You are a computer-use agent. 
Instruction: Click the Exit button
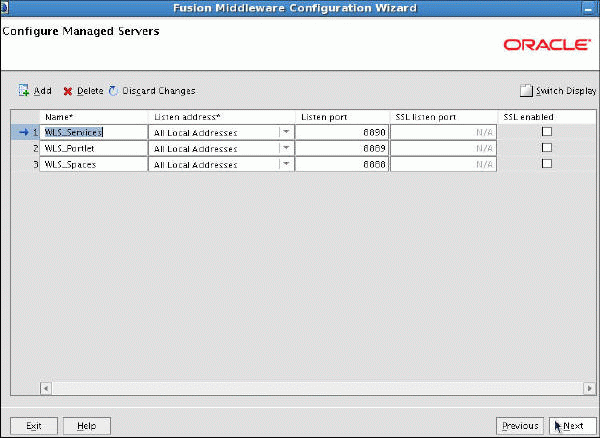(x=34, y=426)
